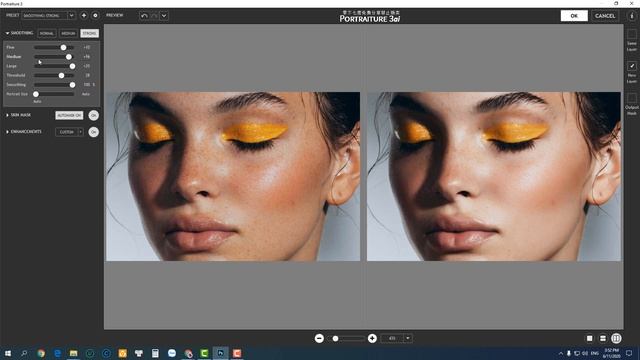Viewport: 640px width, 360px height.
Task: Open the notification center icon
Action: click(629, 353)
